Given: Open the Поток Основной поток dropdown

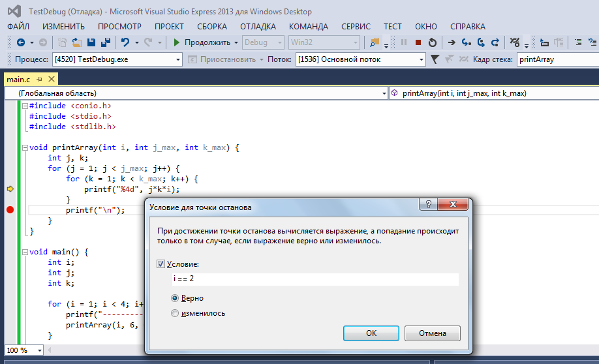Looking at the screenshot, I should 421,59.
